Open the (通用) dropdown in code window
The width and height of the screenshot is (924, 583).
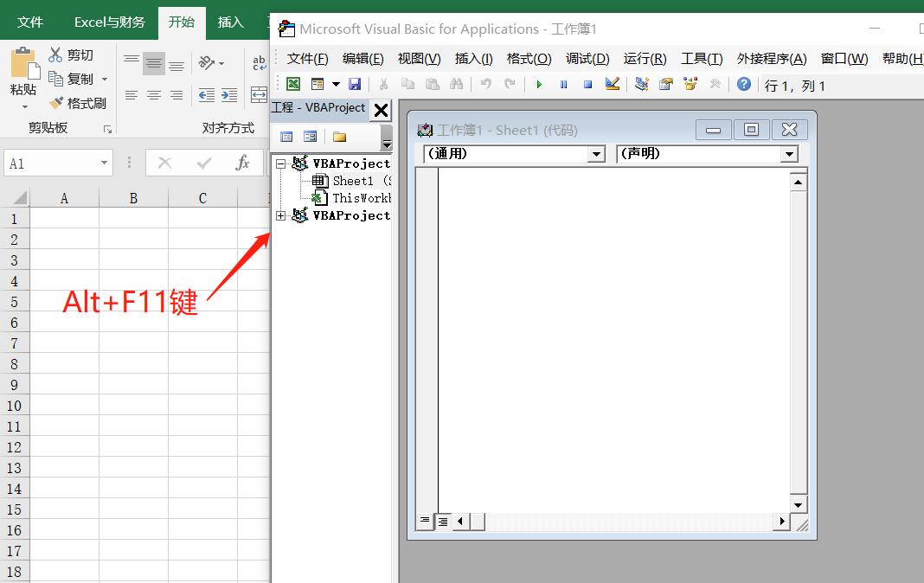coord(597,154)
